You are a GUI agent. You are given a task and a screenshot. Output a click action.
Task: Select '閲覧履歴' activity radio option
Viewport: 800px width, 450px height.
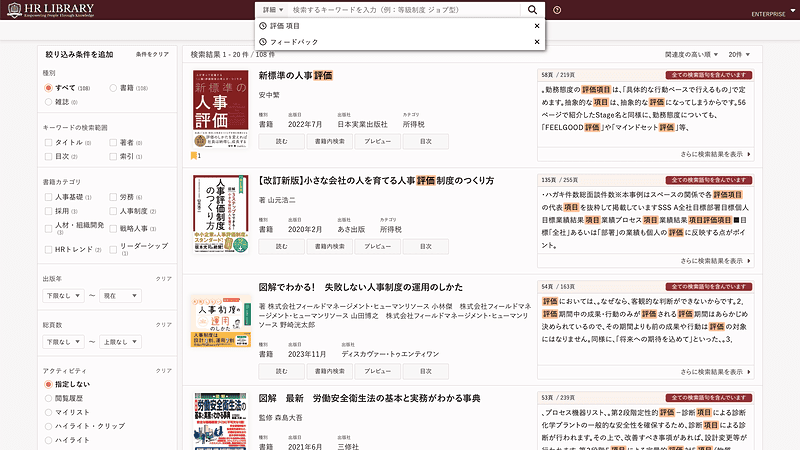tap(48, 399)
